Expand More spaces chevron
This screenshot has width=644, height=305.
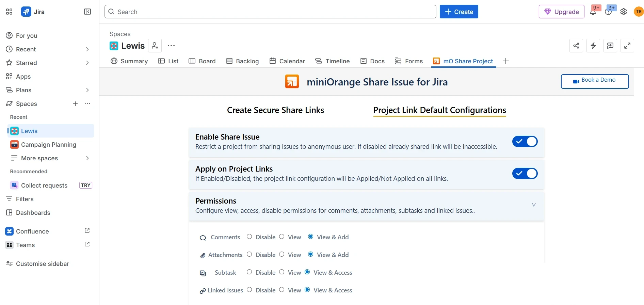click(x=87, y=158)
